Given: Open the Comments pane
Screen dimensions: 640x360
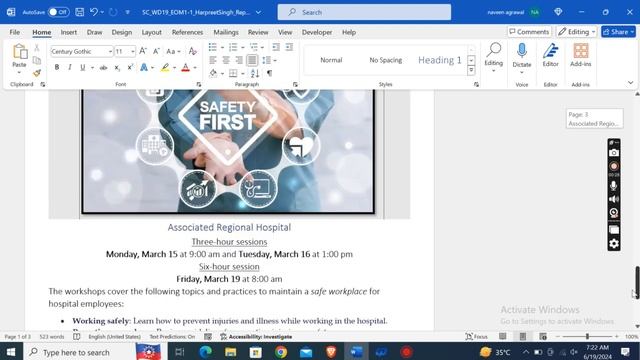Looking at the screenshot, I should pos(529,32).
